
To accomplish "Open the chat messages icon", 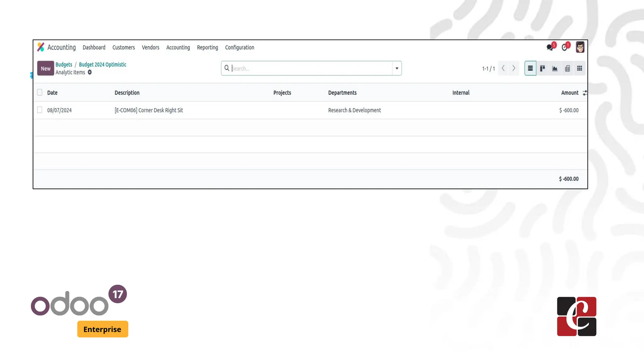I will point(550,47).
